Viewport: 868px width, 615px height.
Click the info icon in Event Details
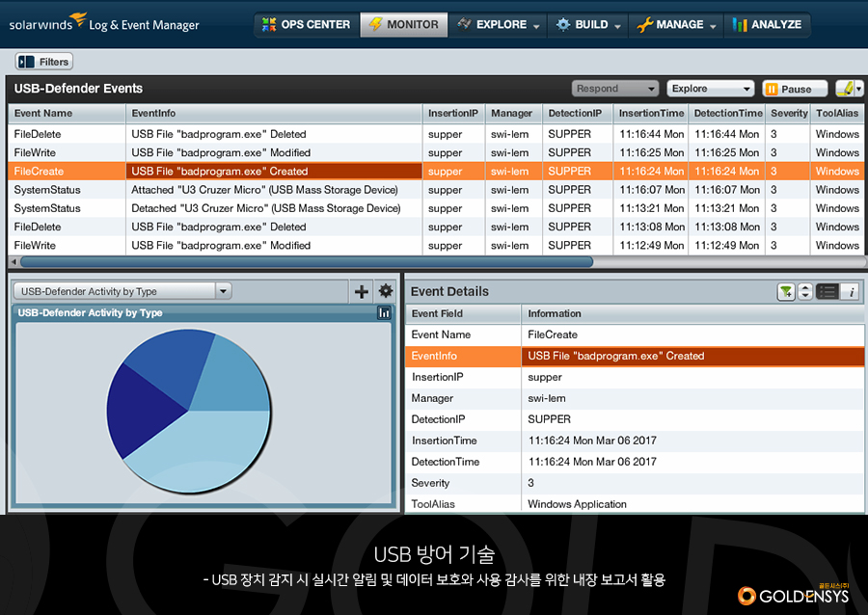pyautogui.click(x=852, y=291)
